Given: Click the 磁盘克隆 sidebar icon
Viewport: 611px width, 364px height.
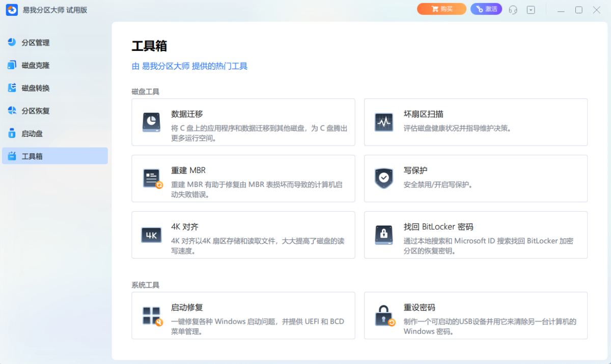Looking at the screenshot, I should coord(12,65).
